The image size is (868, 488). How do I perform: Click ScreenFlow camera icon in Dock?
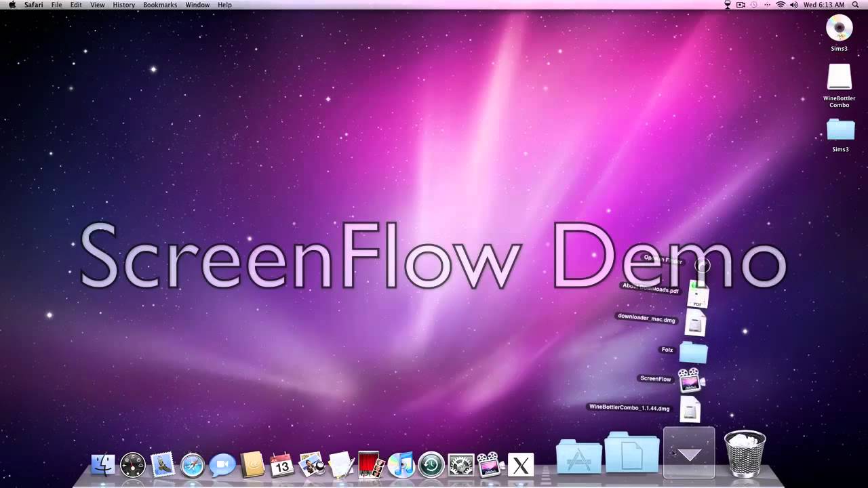tap(491, 465)
